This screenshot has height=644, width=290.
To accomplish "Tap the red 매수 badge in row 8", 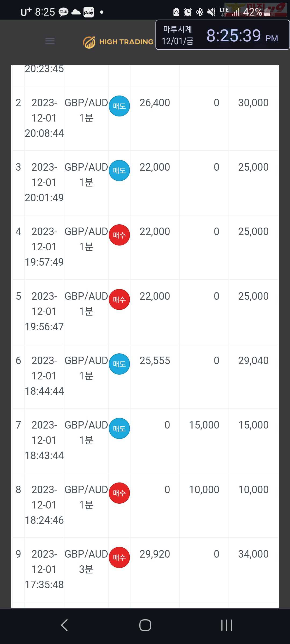I will point(119,493).
